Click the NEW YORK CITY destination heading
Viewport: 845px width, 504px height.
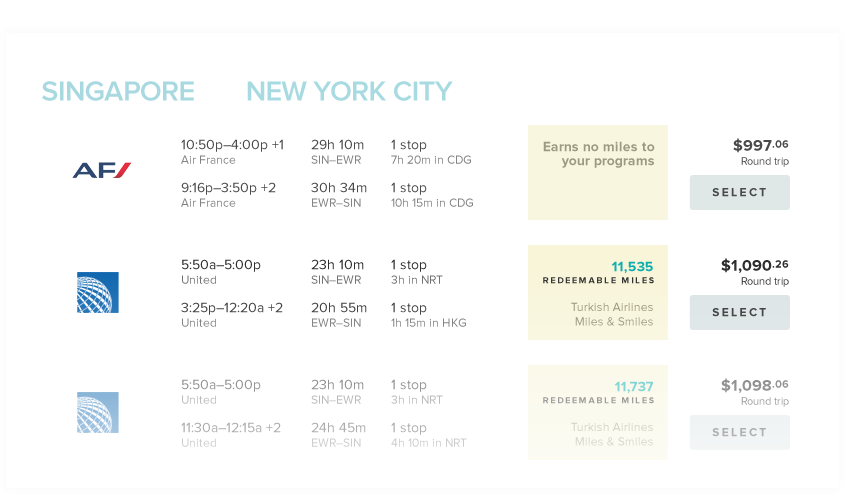pos(349,91)
